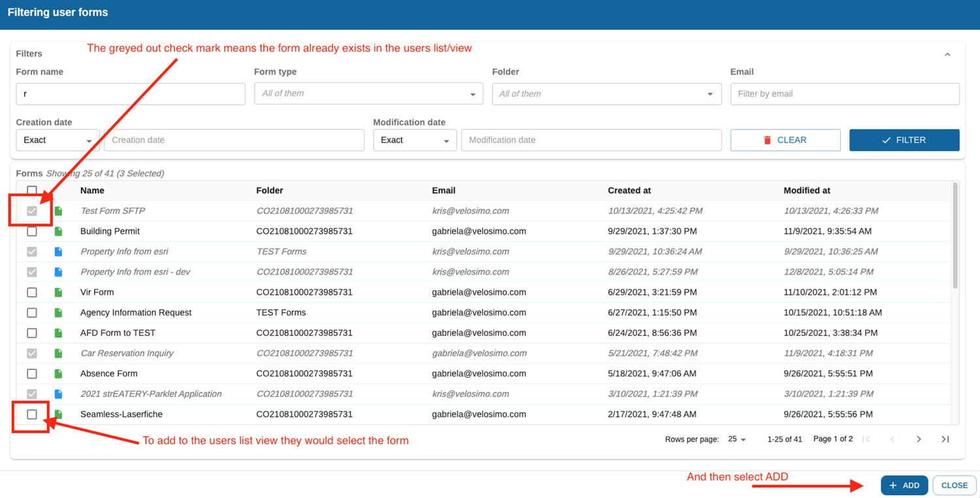980x498 pixels.
Task: Click the TEST Forms folder of Agency Information Request
Action: pyautogui.click(x=281, y=312)
